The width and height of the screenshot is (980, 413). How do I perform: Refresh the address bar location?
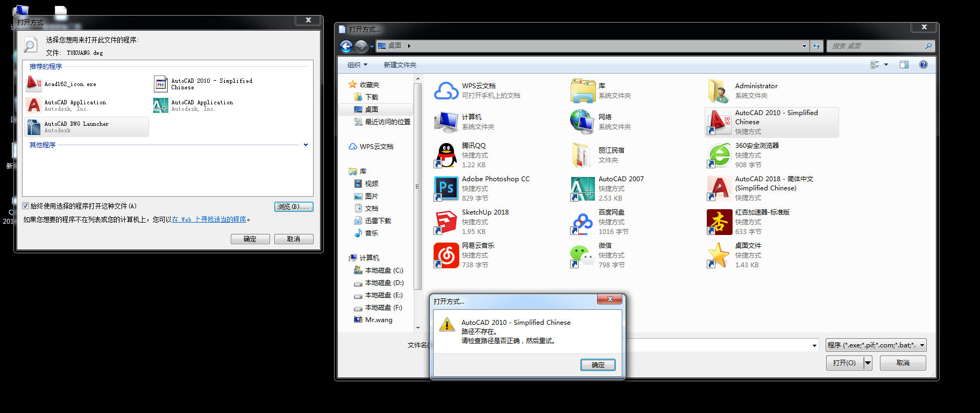tap(816, 46)
